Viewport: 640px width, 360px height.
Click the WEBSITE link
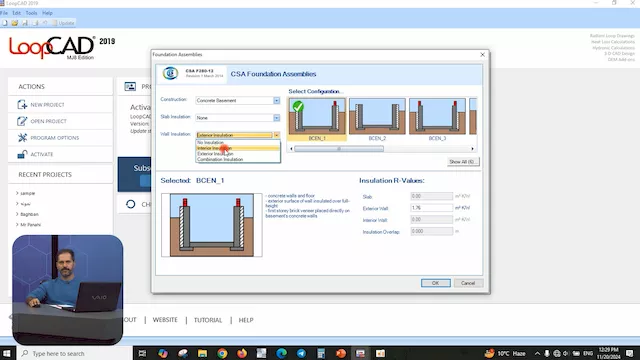(x=165, y=320)
